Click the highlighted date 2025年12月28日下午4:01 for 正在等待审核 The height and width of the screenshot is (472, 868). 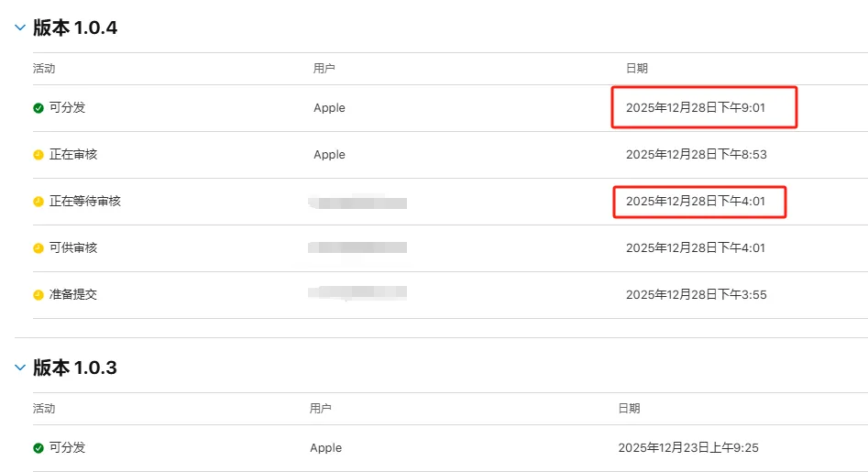pyautogui.click(x=696, y=202)
